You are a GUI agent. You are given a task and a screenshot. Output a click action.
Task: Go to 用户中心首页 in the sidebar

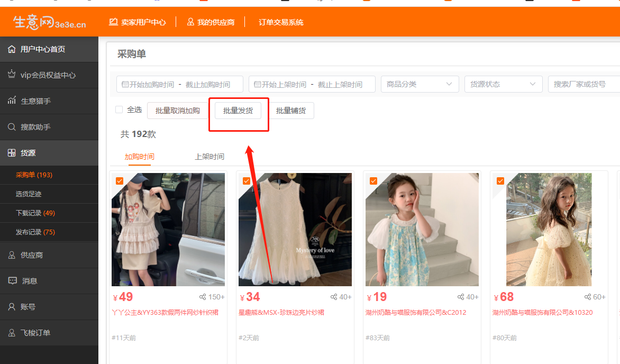(x=49, y=49)
